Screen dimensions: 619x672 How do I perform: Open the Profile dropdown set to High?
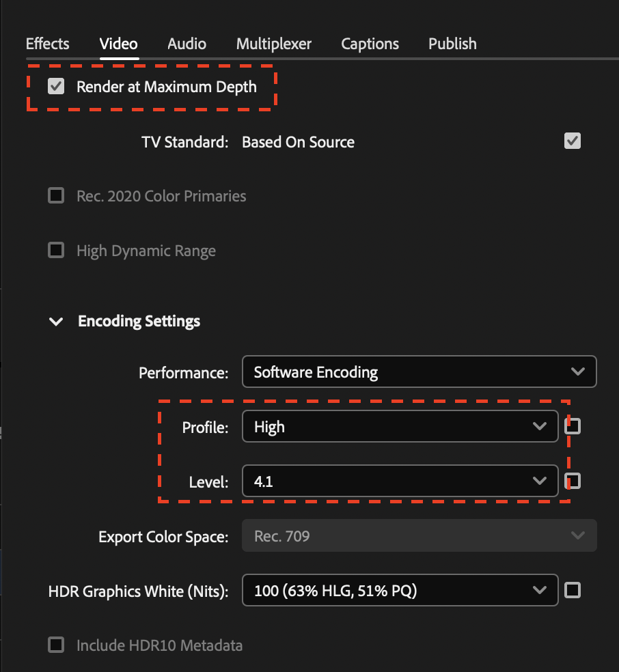click(x=400, y=427)
